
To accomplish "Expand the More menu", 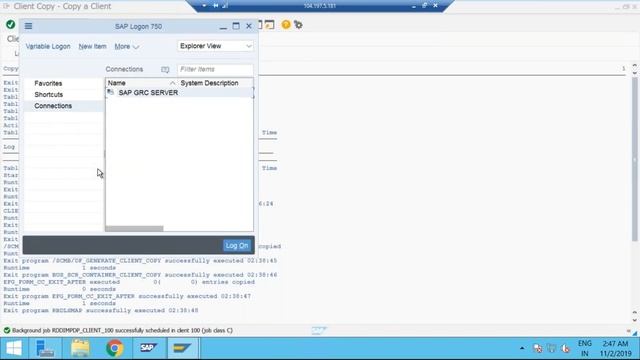I will tap(127, 47).
